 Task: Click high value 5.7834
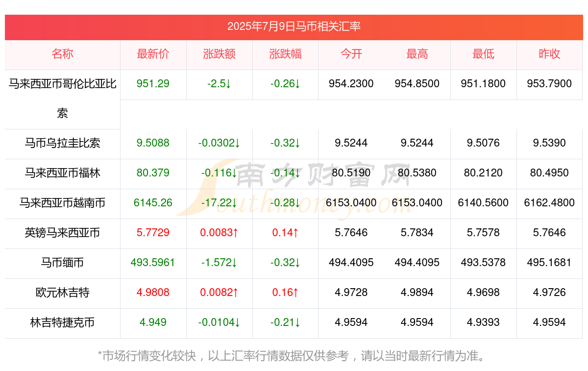pos(417,233)
